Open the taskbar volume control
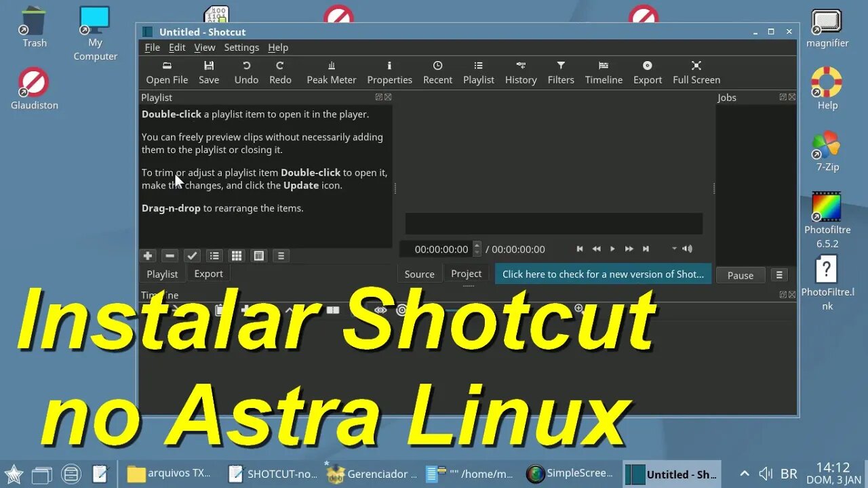868x488 pixels. [x=766, y=474]
